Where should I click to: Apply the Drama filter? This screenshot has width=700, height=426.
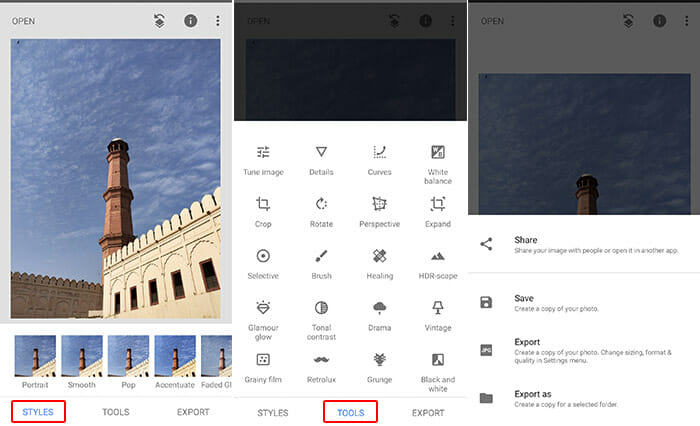(x=379, y=313)
